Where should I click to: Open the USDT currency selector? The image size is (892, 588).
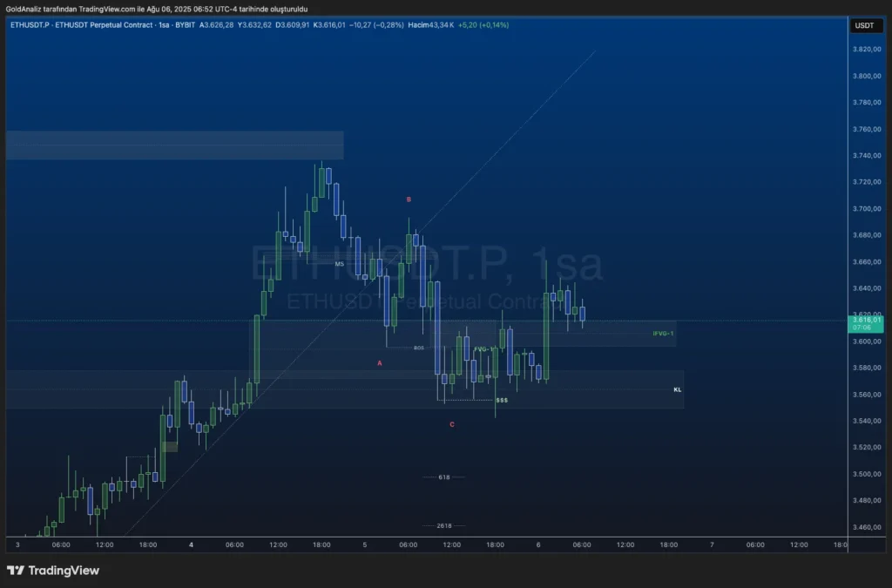(x=864, y=25)
